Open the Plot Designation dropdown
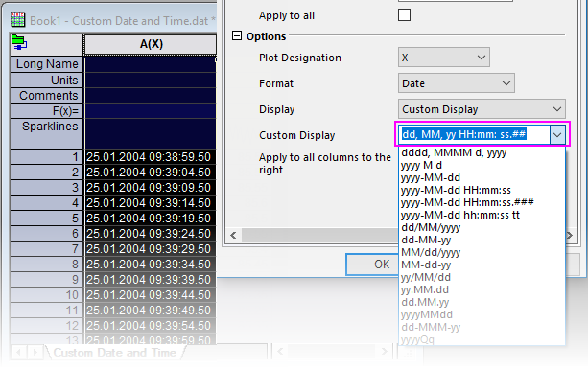 point(443,57)
